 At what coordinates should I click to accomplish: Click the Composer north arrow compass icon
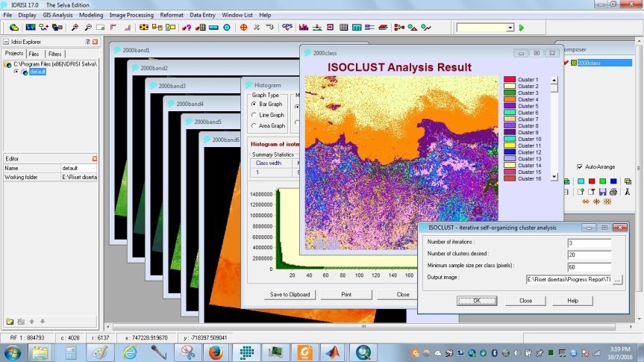coord(628,192)
